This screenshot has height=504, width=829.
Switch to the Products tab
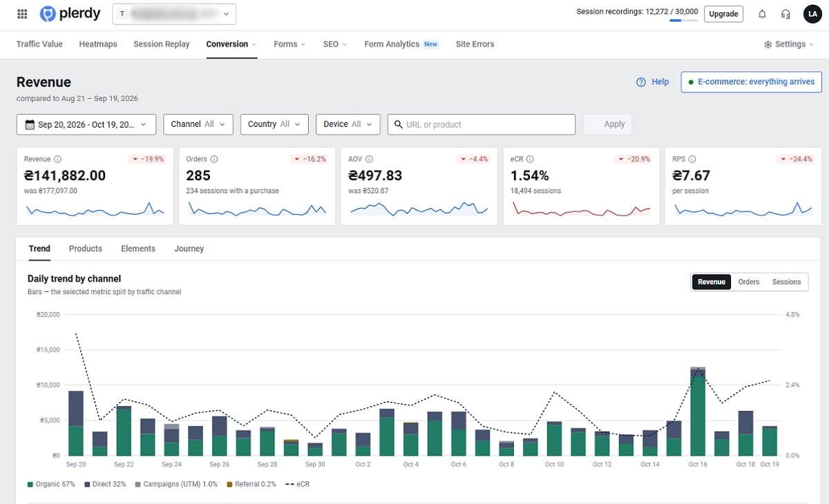pos(86,249)
